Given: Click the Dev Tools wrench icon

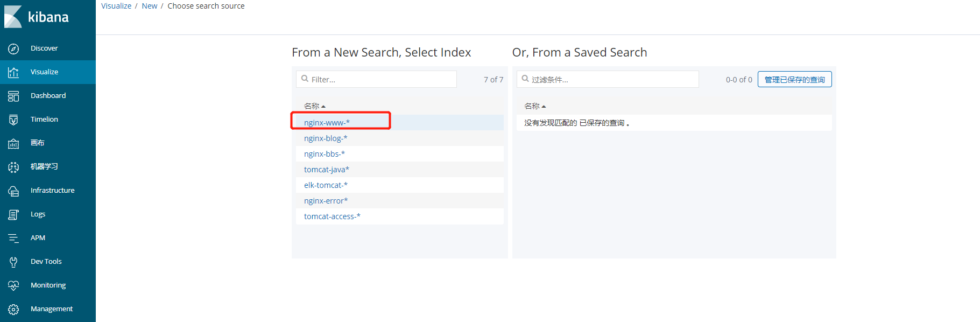Looking at the screenshot, I should [13, 262].
